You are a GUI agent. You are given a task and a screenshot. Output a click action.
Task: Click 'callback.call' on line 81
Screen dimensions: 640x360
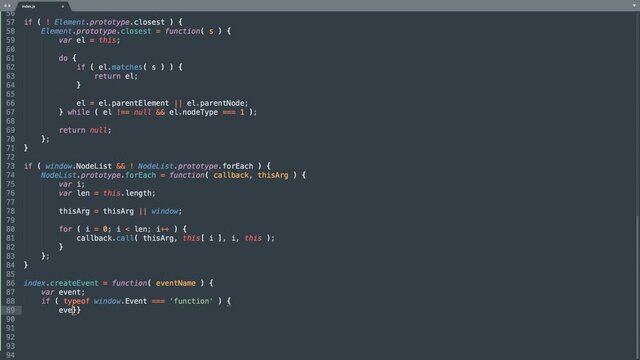[x=105, y=238]
